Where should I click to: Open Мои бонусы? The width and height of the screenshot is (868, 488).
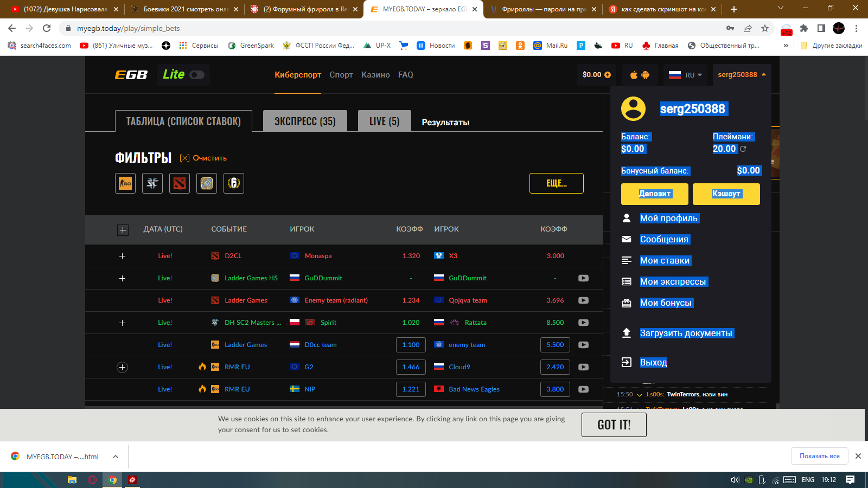[x=666, y=303]
